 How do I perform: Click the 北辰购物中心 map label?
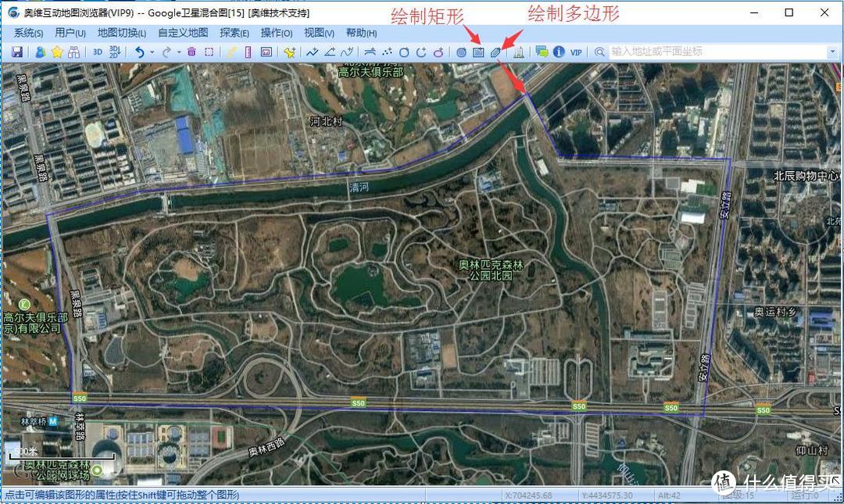pos(806,176)
